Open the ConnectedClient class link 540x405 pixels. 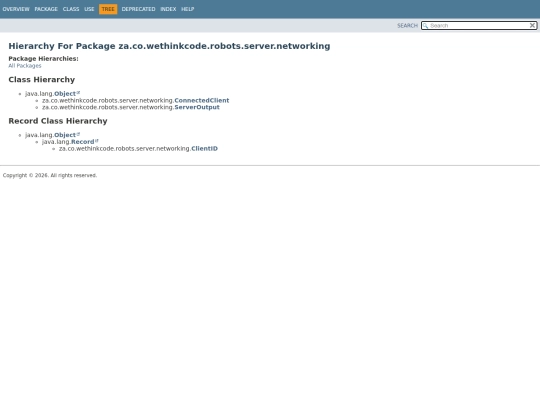coord(201,101)
